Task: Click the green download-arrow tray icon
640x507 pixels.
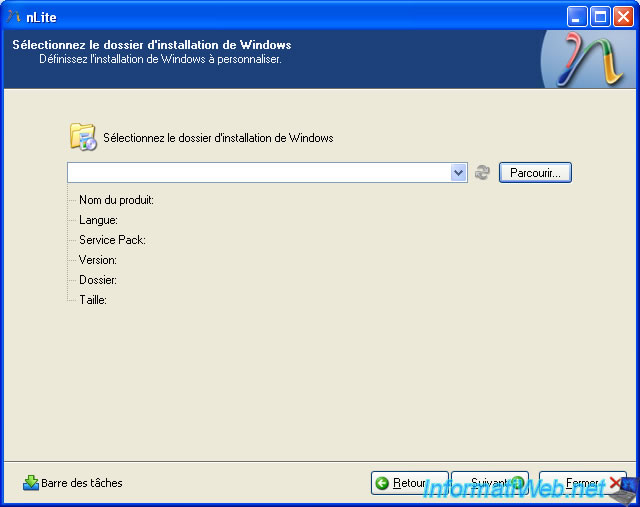Action: 31,483
